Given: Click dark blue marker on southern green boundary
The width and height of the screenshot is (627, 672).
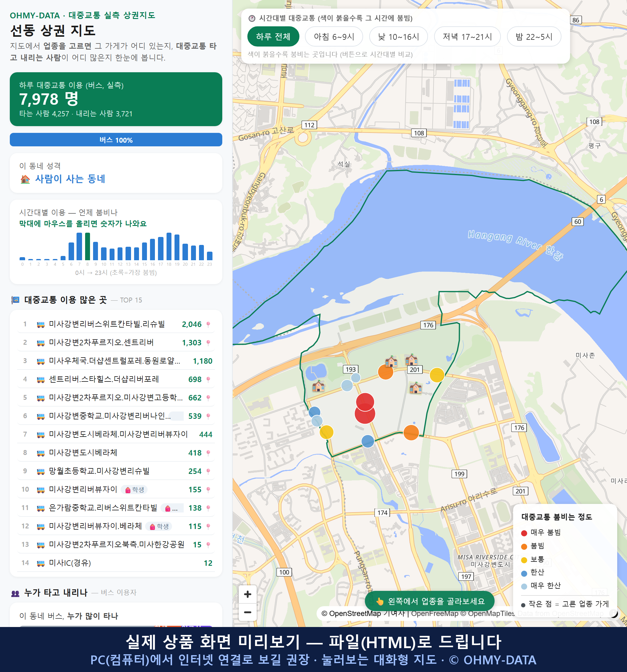Looking at the screenshot, I should (368, 441).
